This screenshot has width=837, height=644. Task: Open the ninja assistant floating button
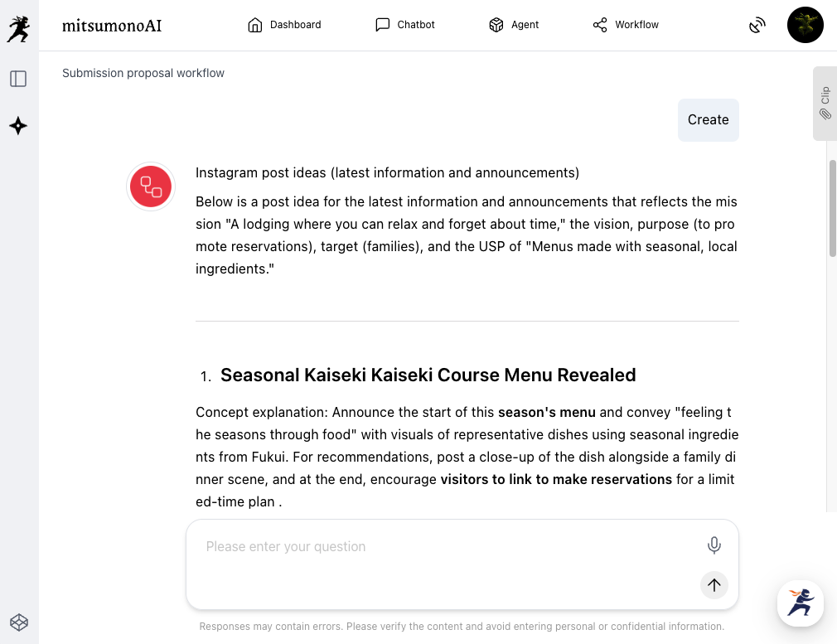(x=800, y=603)
